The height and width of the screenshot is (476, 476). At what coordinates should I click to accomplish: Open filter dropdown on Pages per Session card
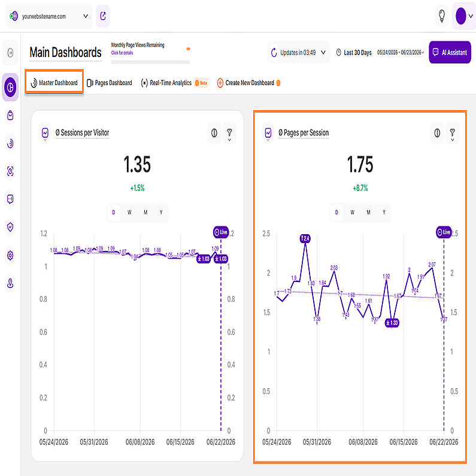point(452,133)
